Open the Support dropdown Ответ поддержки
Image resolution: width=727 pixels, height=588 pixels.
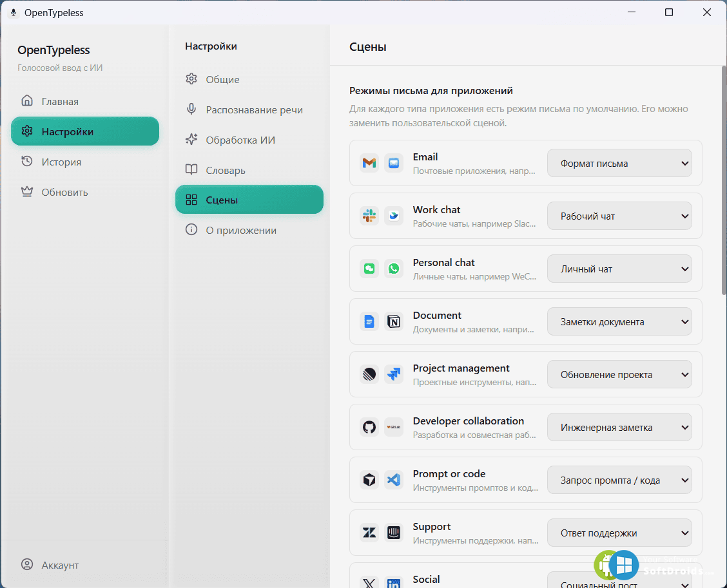point(619,533)
